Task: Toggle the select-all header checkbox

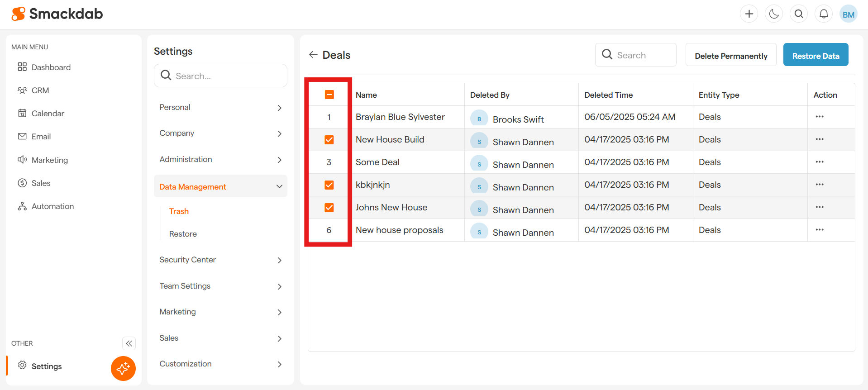Action: (x=329, y=95)
